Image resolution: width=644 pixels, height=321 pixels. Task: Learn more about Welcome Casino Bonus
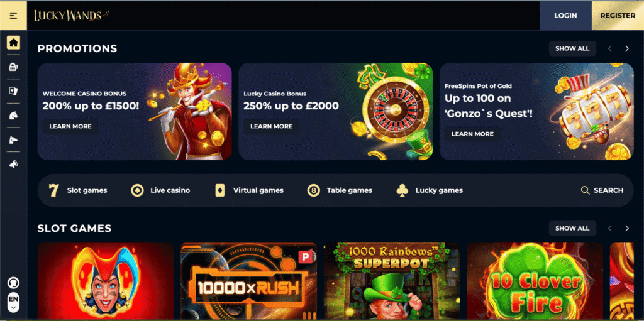click(x=70, y=126)
